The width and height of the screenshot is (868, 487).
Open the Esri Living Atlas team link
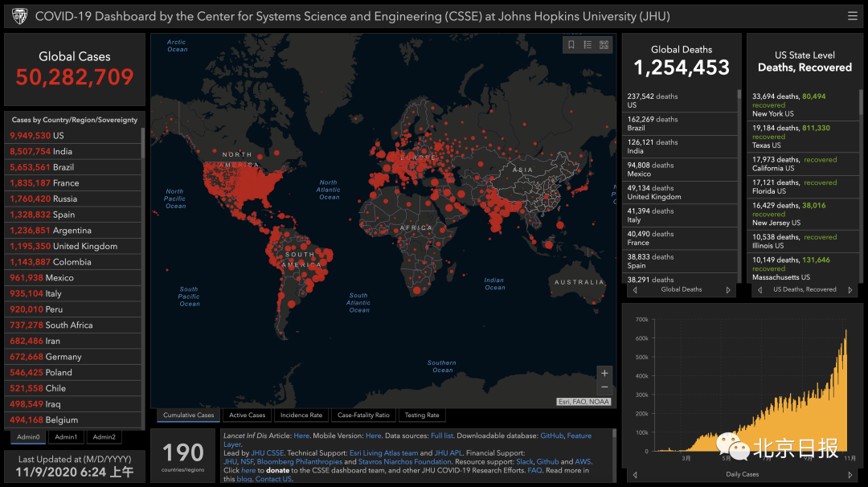[383, 452]
